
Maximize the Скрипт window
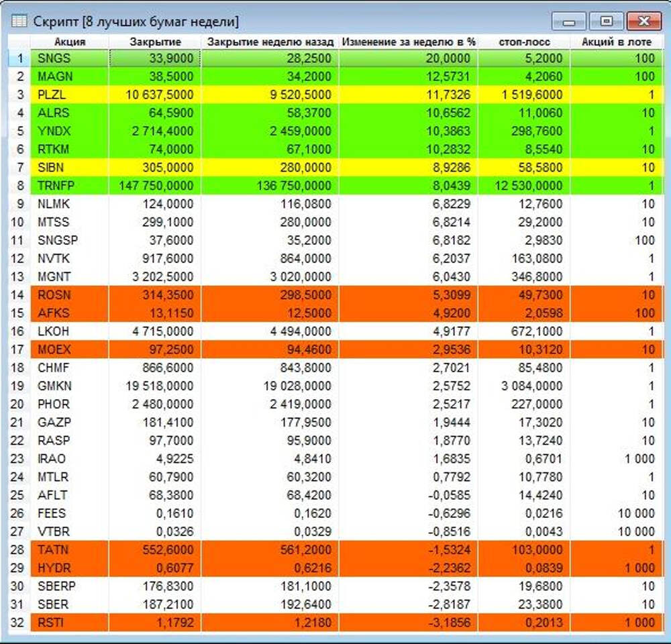pyautogui.click(x=607, y=21)
